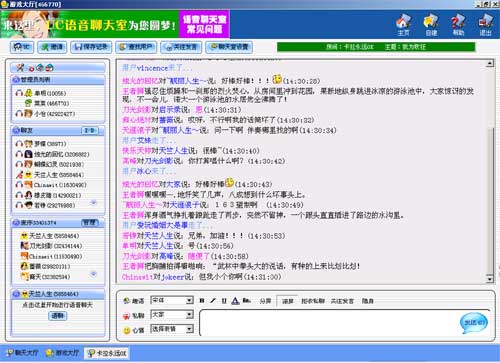Toggle the 分屏 split-screen option
This screenshot has height=363, width=500.
click(265, 301)
